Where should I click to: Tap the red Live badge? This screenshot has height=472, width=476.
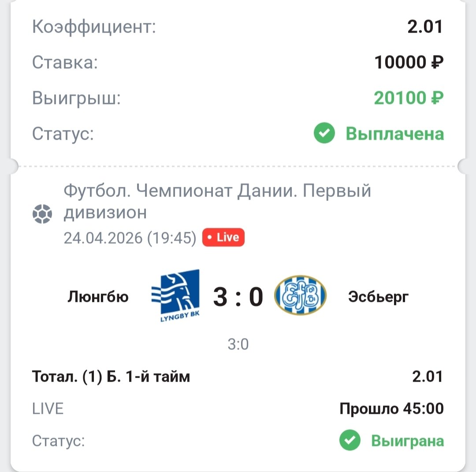[223, 238]
